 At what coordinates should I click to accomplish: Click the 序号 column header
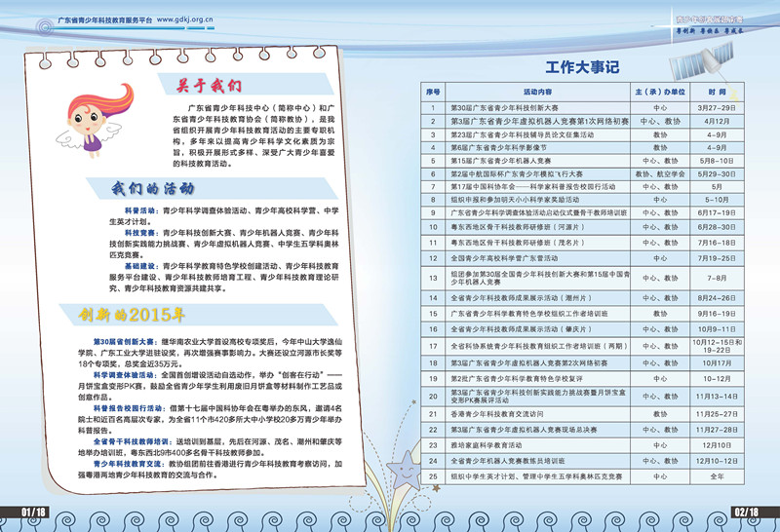click(434, 91)
